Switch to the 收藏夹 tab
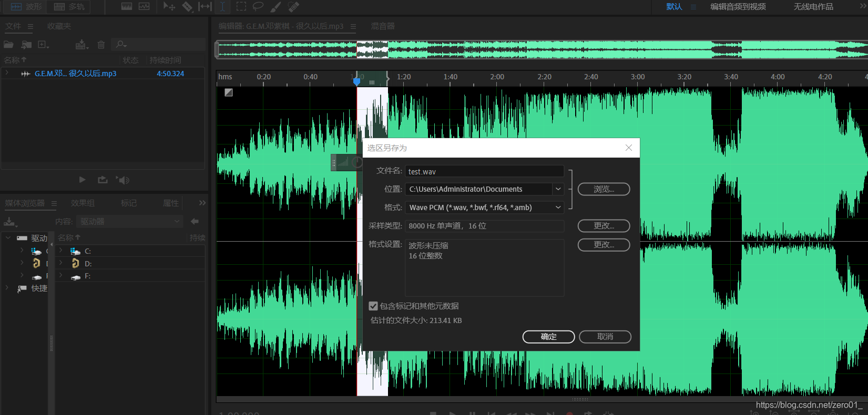The image size is (868, 415). tap(59, 26)
